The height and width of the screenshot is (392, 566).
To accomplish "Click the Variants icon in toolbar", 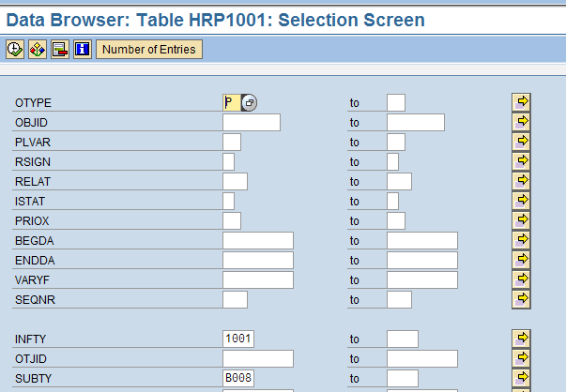I will click(x=37, y=49).
